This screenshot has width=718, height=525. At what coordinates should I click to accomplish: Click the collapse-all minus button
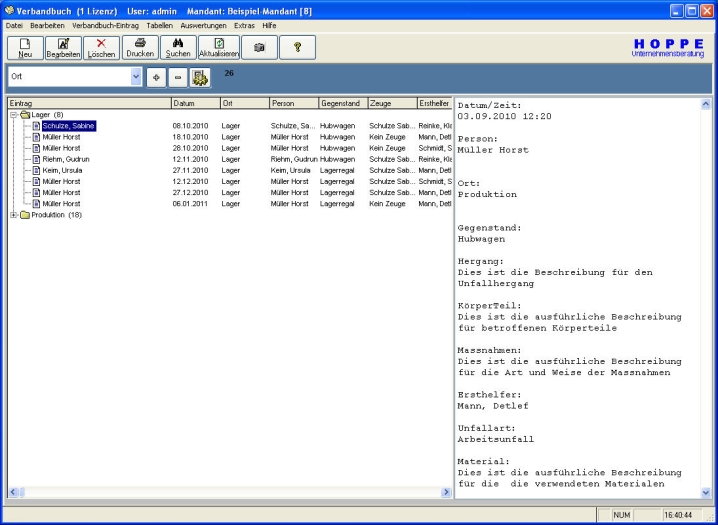click(176, 77)
